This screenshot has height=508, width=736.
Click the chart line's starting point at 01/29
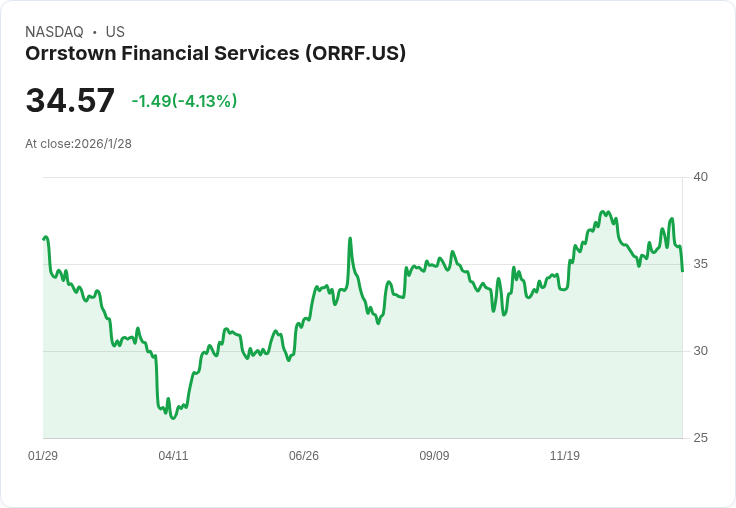tap(44, 239)
